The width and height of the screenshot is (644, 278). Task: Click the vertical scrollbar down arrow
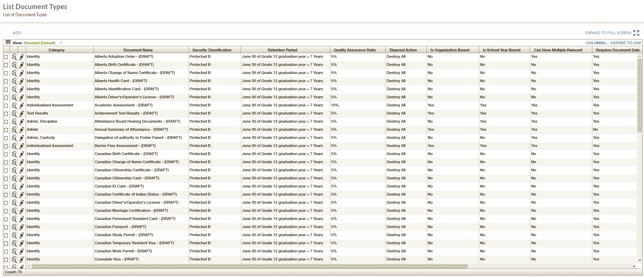pyautogui.click(x=640, y=260)
